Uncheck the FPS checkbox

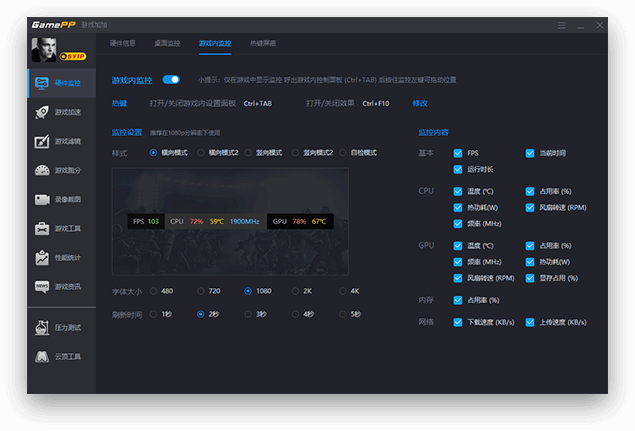tap(458, 153)
